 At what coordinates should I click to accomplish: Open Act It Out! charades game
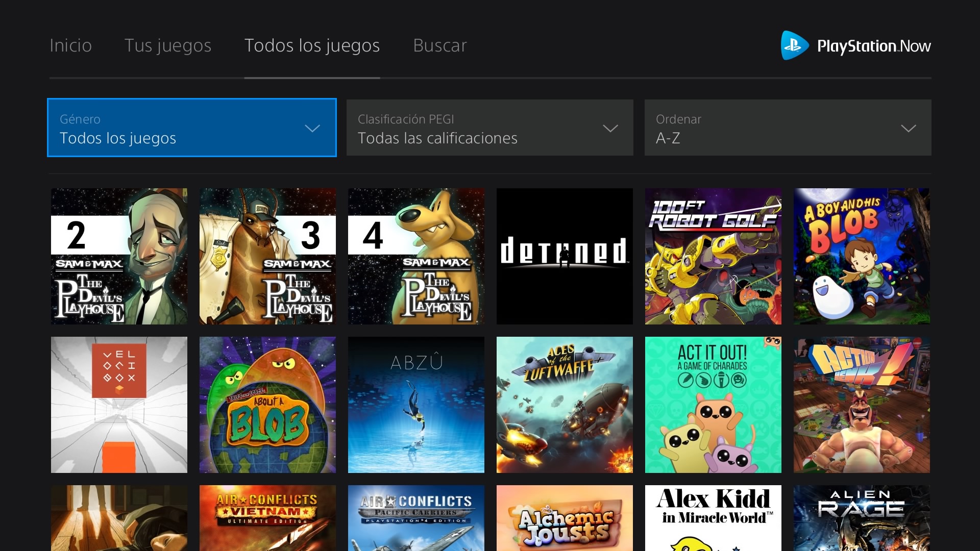coord(713,405)
